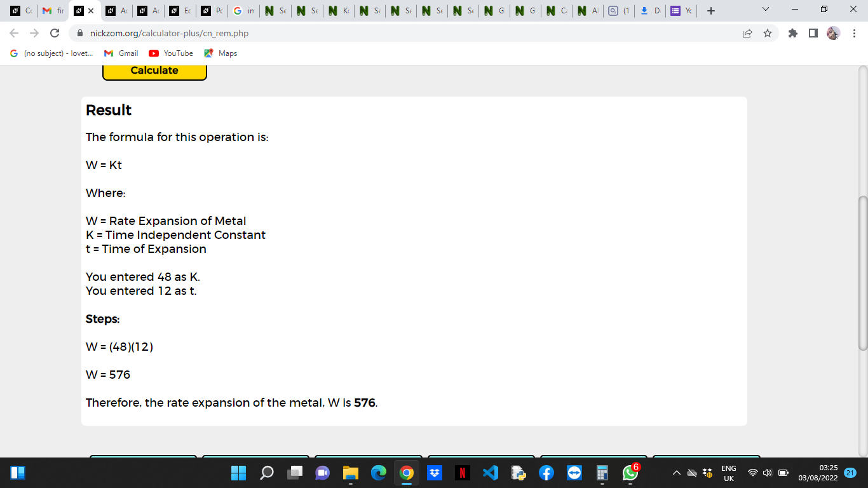Image resolution: width=868 pixels, height=488 pixels.
Task: Click 'K = Time Independent Constant' line
Action: pyautogui.click(x=175, y=235)
